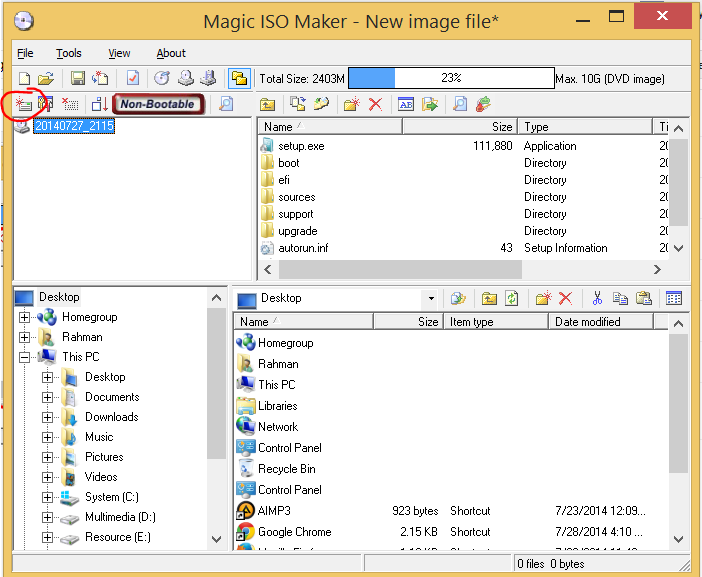Viewport: 702px width, 577px height.
Task: Click the load boot image icon
Action: pyautogui.click(x=23, y=104)
